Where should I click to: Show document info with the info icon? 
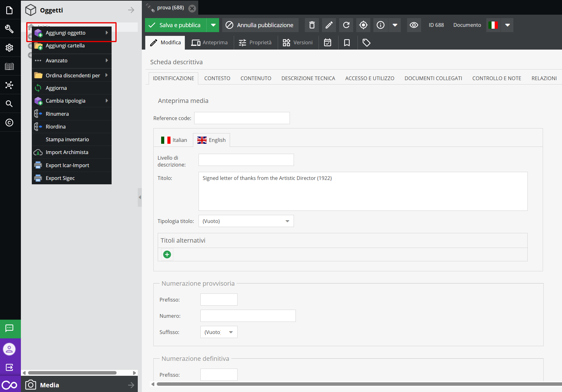pos(380,25)
